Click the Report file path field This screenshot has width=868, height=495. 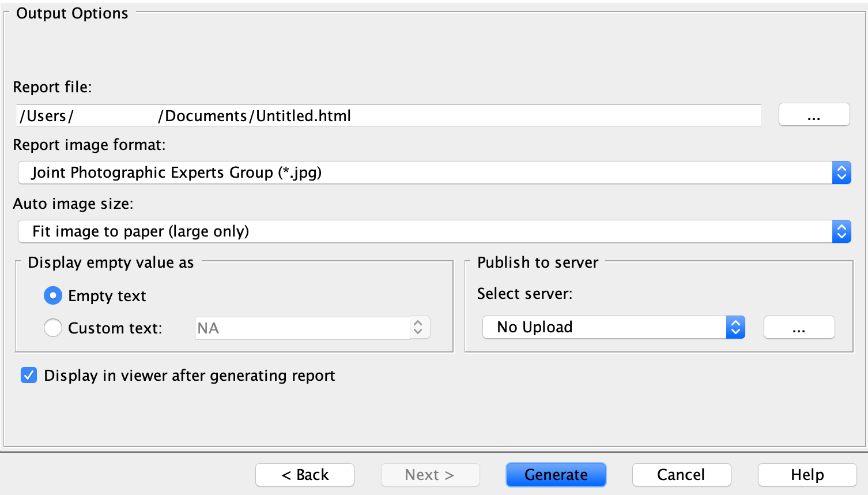pyautogui.click(x=389, y=116)
